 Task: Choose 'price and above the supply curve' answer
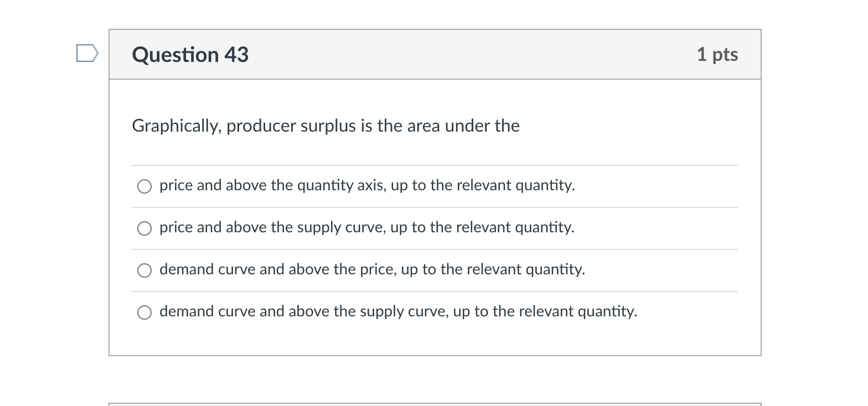(x=144, y=228)
